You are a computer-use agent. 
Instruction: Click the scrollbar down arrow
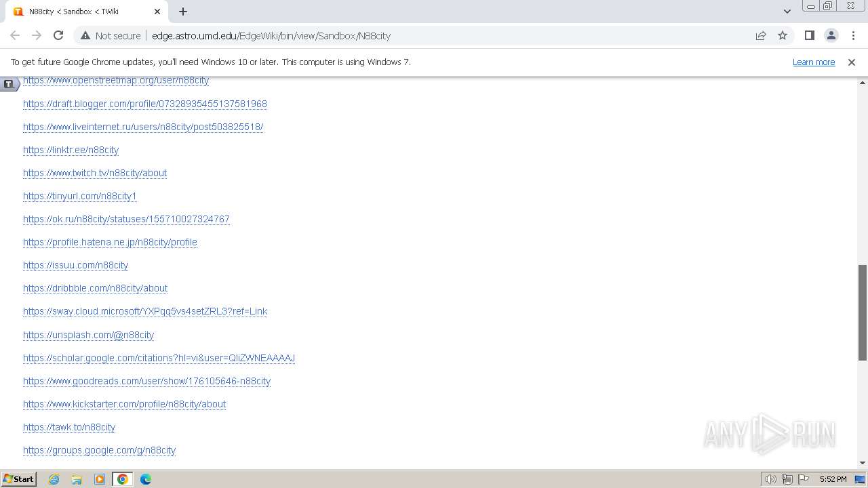click(863, 463)
